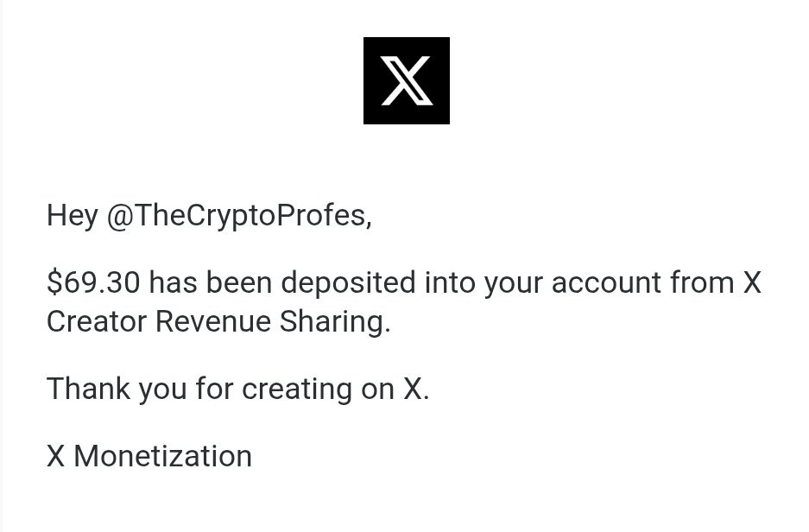The image size is (809, 532).
Task: Click the white X glyph inside logo
Action: (406, 80)
